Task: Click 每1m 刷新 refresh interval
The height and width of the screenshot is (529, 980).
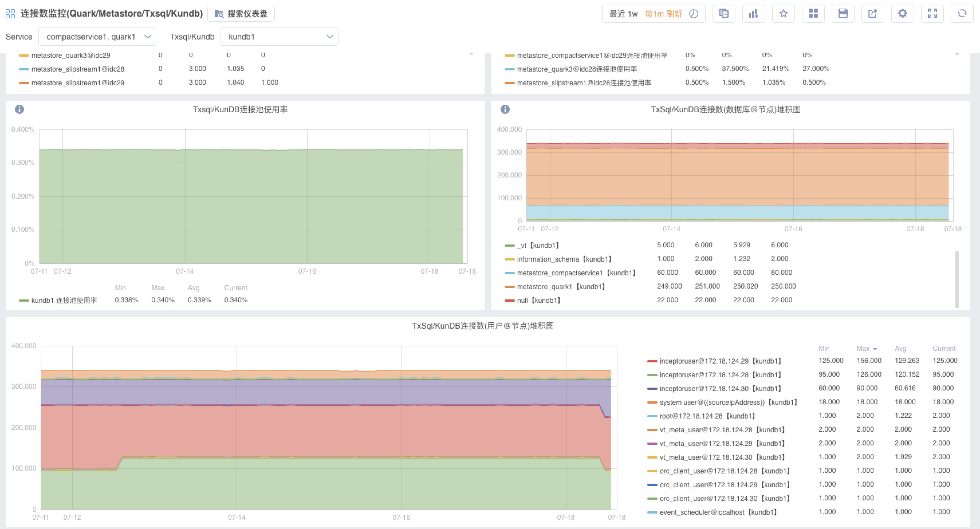Action: (663, 14)
